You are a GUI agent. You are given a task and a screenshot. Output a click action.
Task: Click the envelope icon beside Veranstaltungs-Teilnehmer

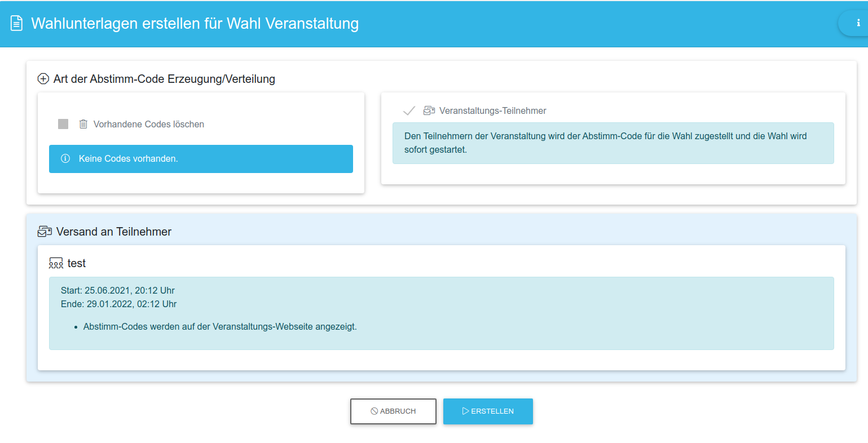(x=429, y=111)
